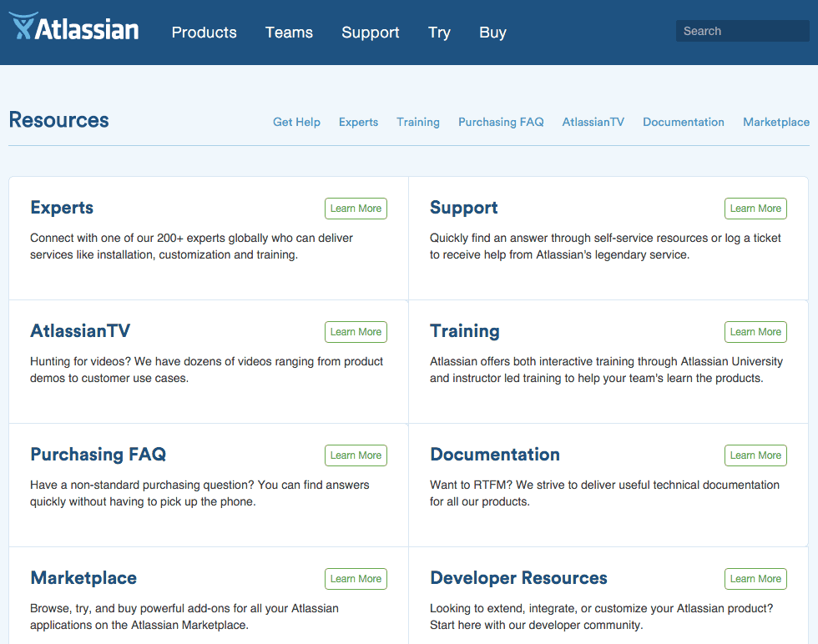Click Learn More for AtlassianTV

tap(356, 332)
